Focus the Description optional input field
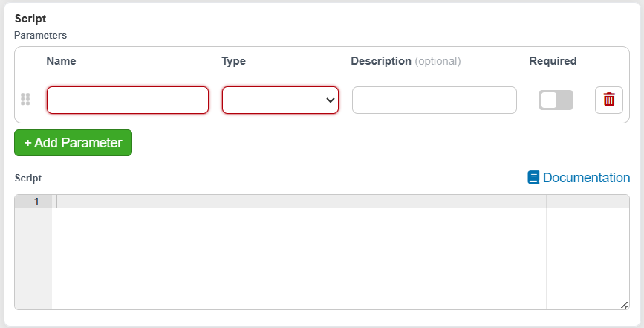 (x=434, y=100)
